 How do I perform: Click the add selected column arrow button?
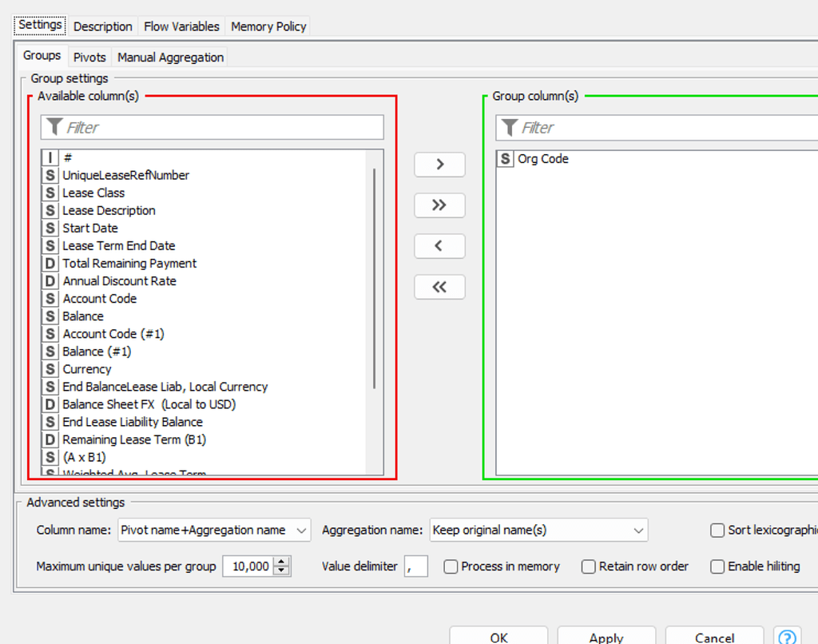pos(439,164)
